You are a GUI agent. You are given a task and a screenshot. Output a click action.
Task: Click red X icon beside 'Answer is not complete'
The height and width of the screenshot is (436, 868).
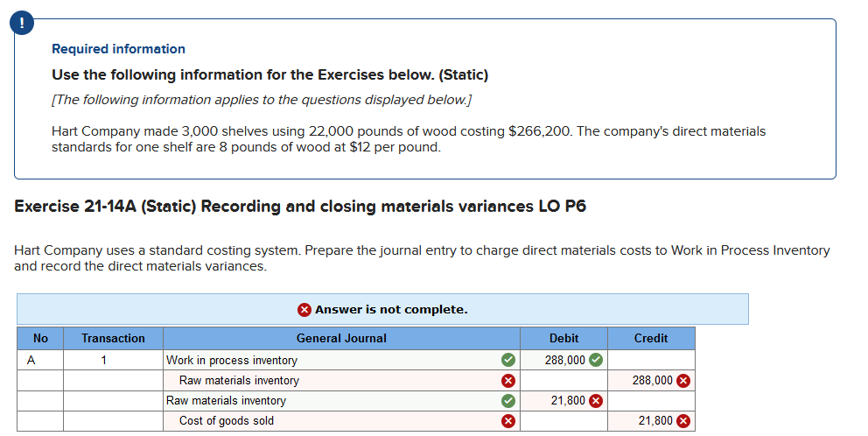304,310
